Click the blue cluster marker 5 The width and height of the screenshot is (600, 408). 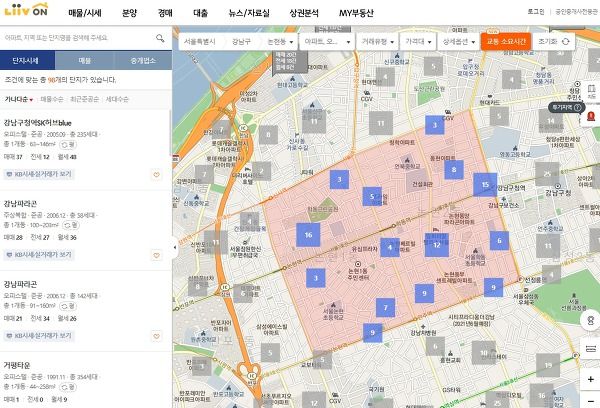pos(372,196)
